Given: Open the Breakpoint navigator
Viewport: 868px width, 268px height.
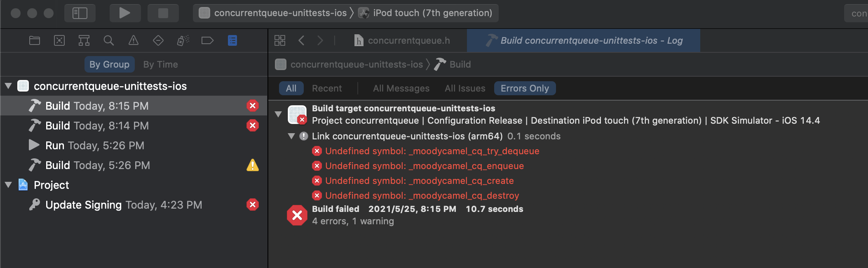Looking at the screenshot, I should pos(208,40).
